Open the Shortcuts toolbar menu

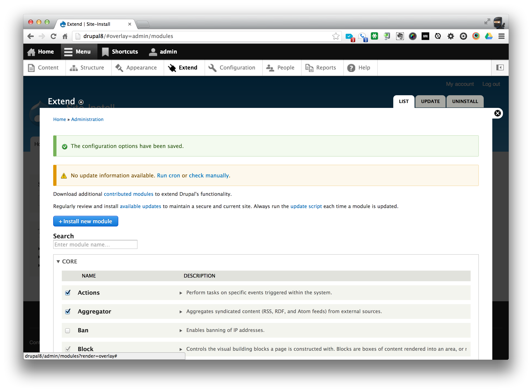pyautogui.click(x=120, y=52)
